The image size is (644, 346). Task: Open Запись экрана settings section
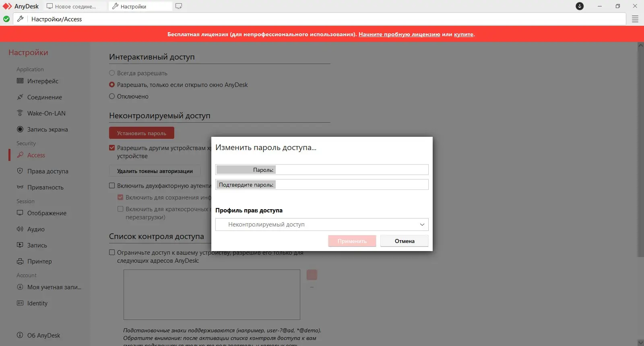pos(47,129)
